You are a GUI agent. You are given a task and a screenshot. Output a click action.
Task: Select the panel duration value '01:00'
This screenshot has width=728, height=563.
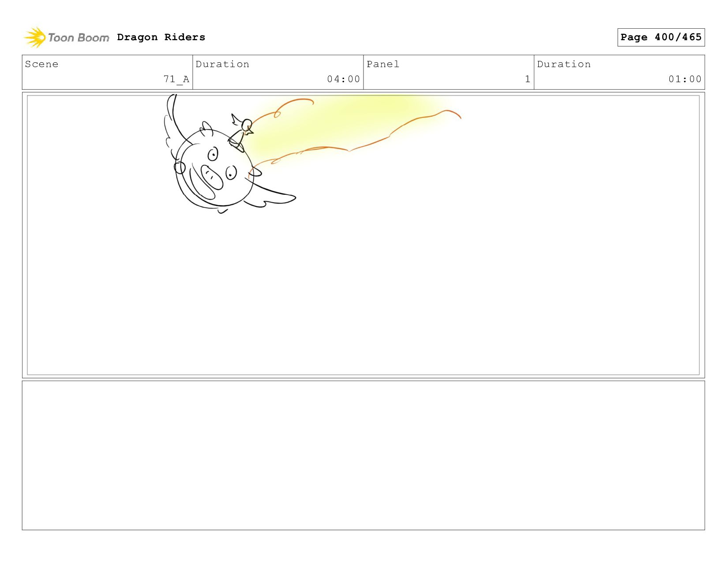coord(685,79)
